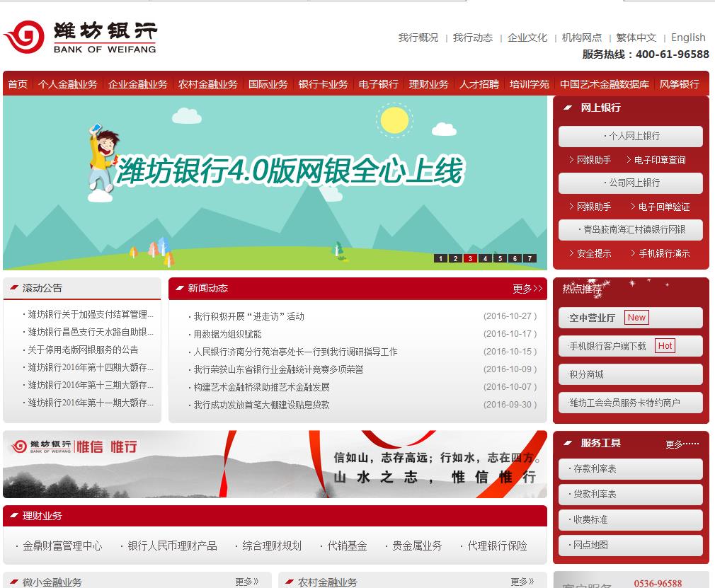Screen dimensions: 715x588
Task: Open 青岛胶南海汇村镇银行网银 button
Action: click(631, 230)
